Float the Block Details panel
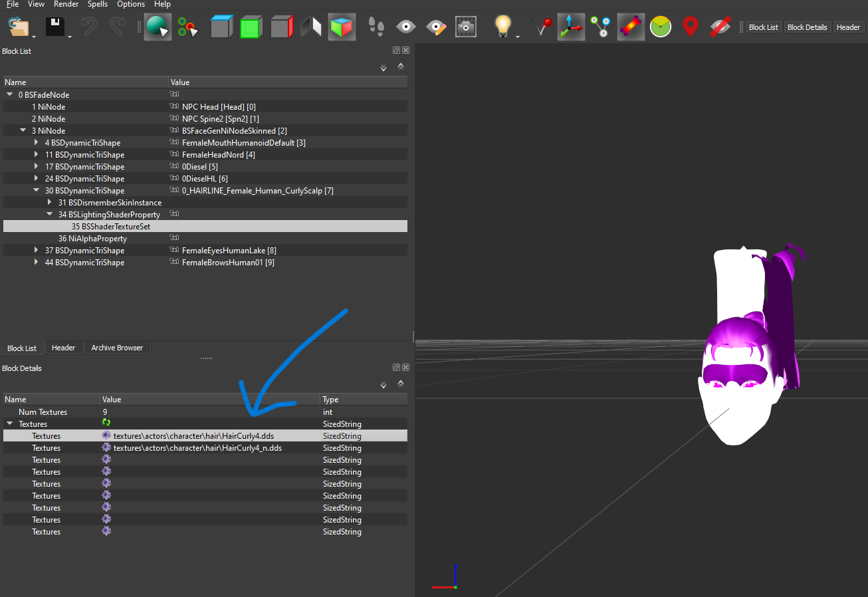The image size is (868, 597). point(396,368)
